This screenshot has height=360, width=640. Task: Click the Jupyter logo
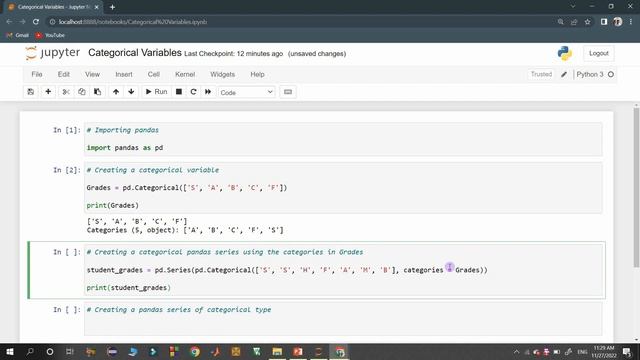(x=53, y=53)
